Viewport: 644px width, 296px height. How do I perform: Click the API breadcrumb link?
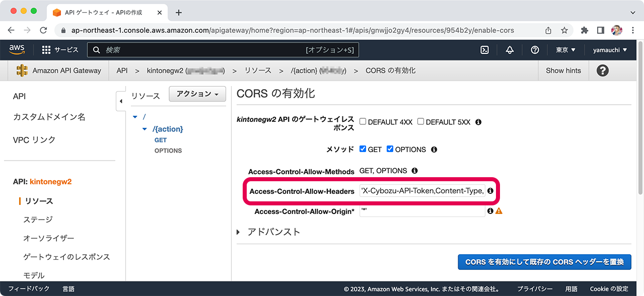click(x=122, y=70)
